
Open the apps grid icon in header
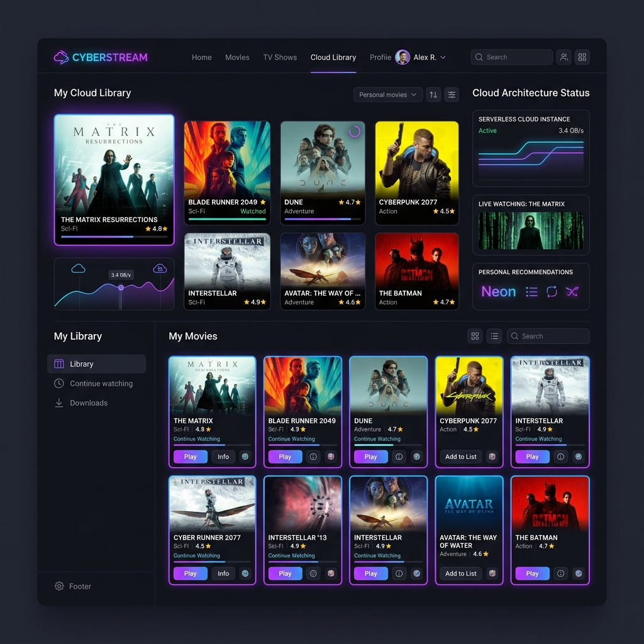click(582, 57)
